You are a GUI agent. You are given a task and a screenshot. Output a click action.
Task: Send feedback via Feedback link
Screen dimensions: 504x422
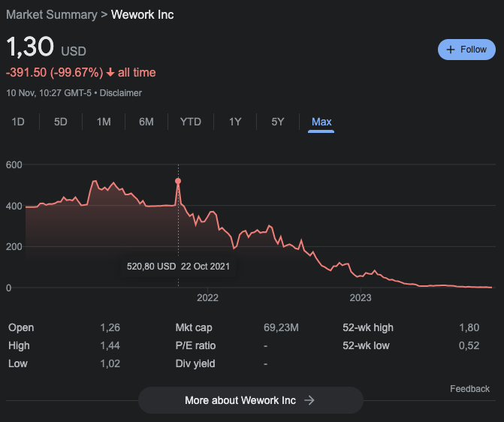click(x=469, y=389)
